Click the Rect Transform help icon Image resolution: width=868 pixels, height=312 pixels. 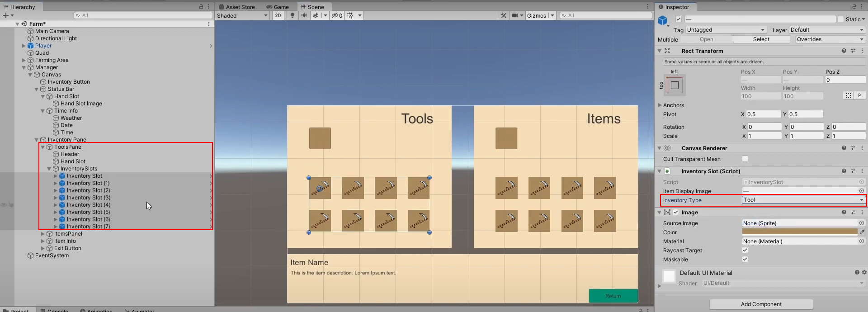click(x=844, y=51)
